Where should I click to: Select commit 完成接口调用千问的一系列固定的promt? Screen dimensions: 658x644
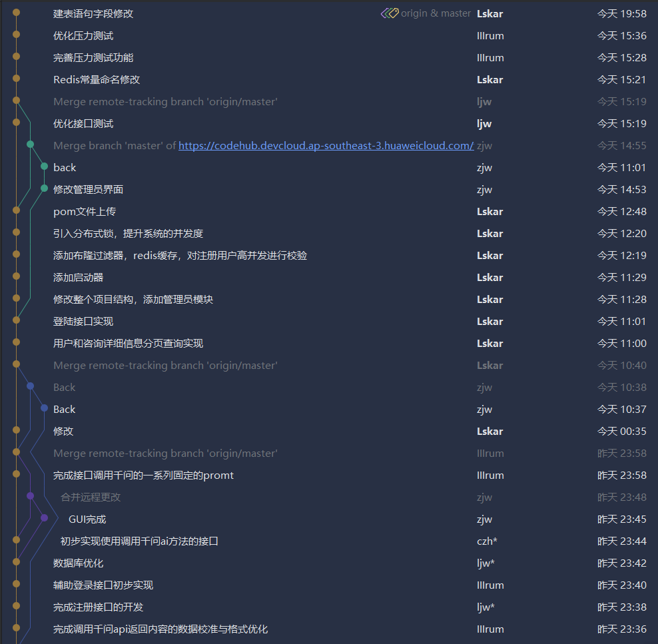coord(143,476)
